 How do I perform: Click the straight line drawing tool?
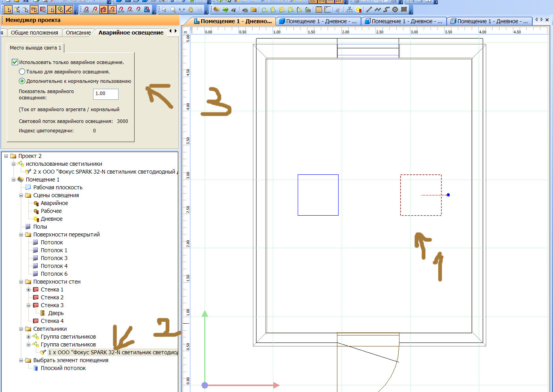pos(369,9)
